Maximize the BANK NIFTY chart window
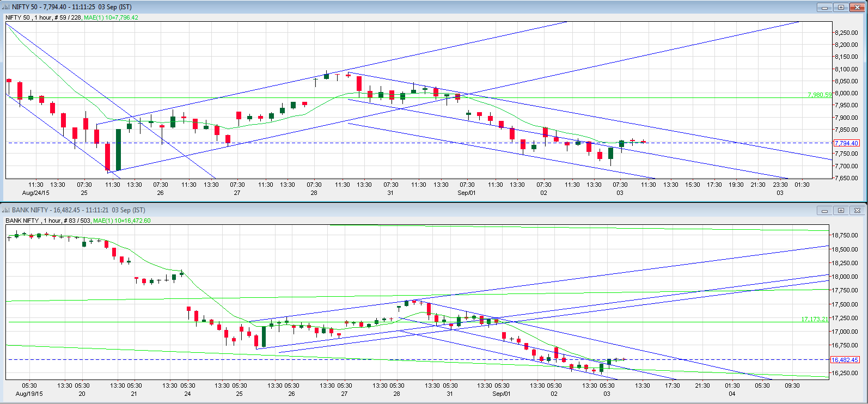The height and width of the screenshot is (404, 868). 841,210
